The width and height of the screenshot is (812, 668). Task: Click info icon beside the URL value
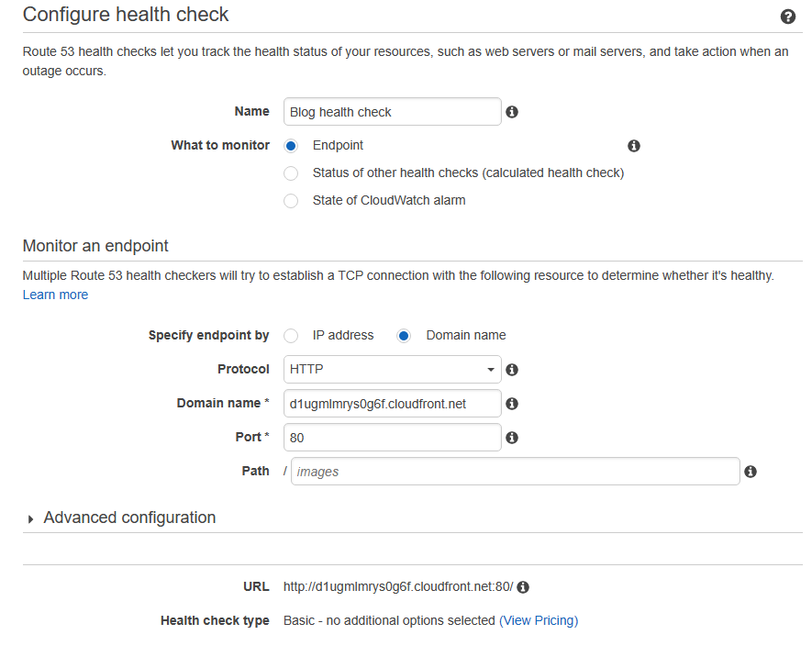click(x=523, y=587)
